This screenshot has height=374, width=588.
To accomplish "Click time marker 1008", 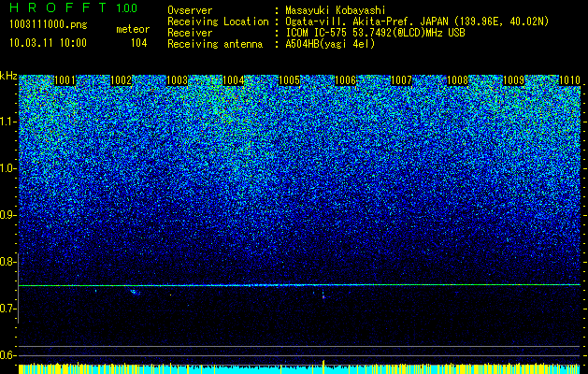I will (x=458, y=79).
